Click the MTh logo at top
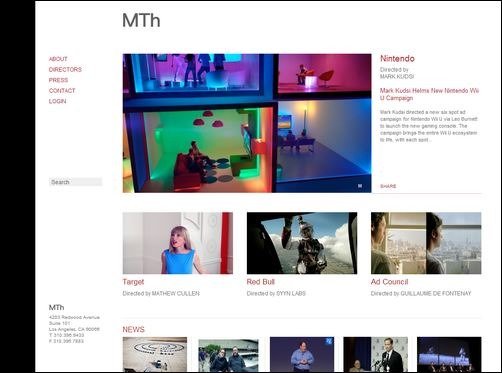Screen dimensions: 502x373 coord(141,20)
